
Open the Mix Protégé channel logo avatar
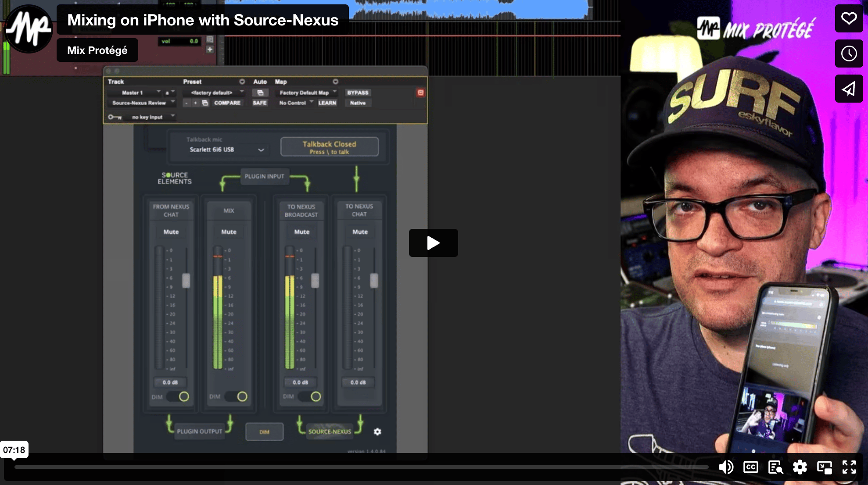tap(28, 29)
